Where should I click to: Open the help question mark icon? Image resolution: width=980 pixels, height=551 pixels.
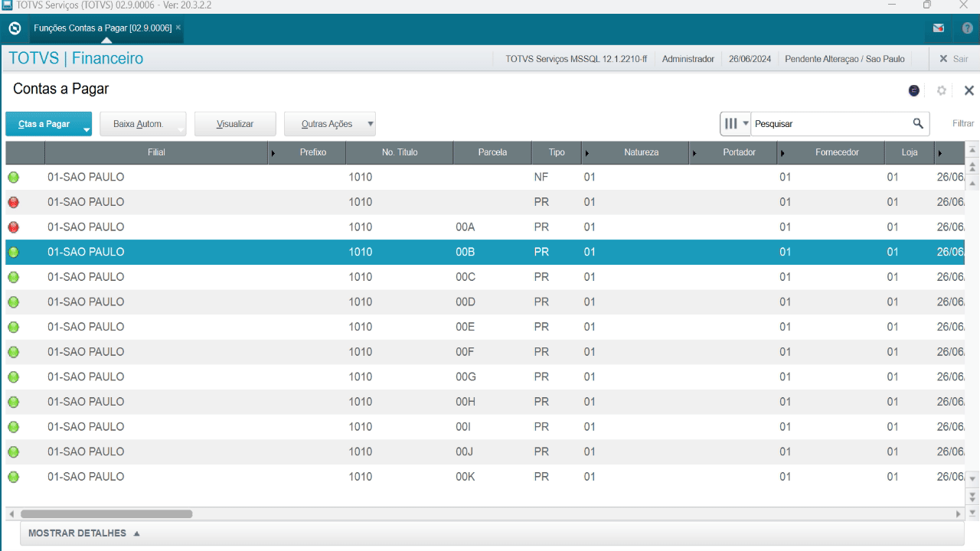click(x=968, y=28)
